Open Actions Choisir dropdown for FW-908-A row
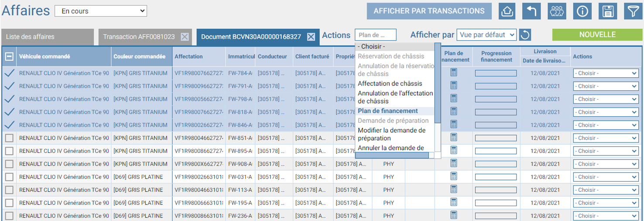The image size is (644, 221). tap(606, 164)
